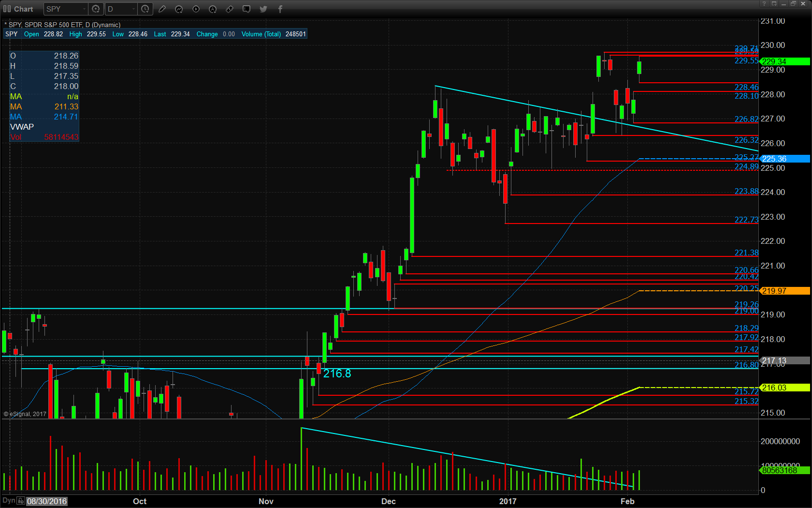Open the window layout dropdown icon

click(774, 3)
